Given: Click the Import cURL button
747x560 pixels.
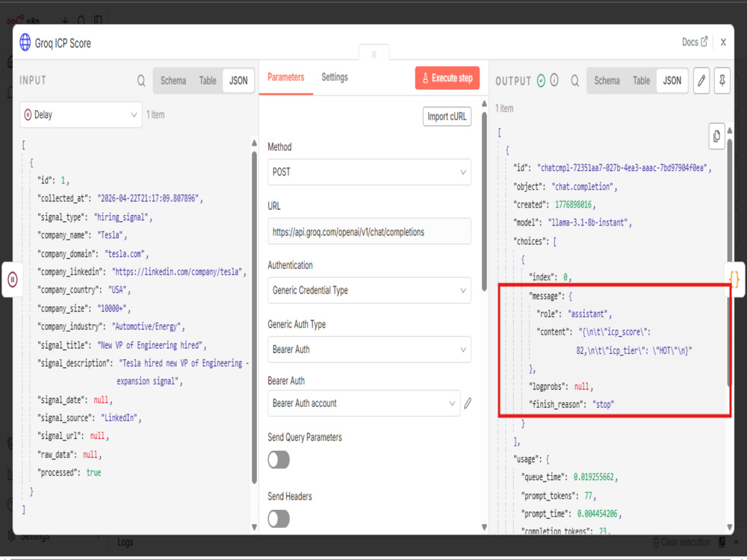Looking at the screenshot, I should 447,116.
